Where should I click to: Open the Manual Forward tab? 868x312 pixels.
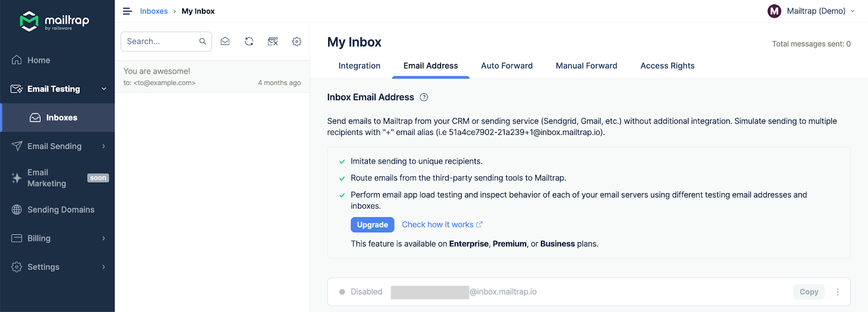pos(586,66)
